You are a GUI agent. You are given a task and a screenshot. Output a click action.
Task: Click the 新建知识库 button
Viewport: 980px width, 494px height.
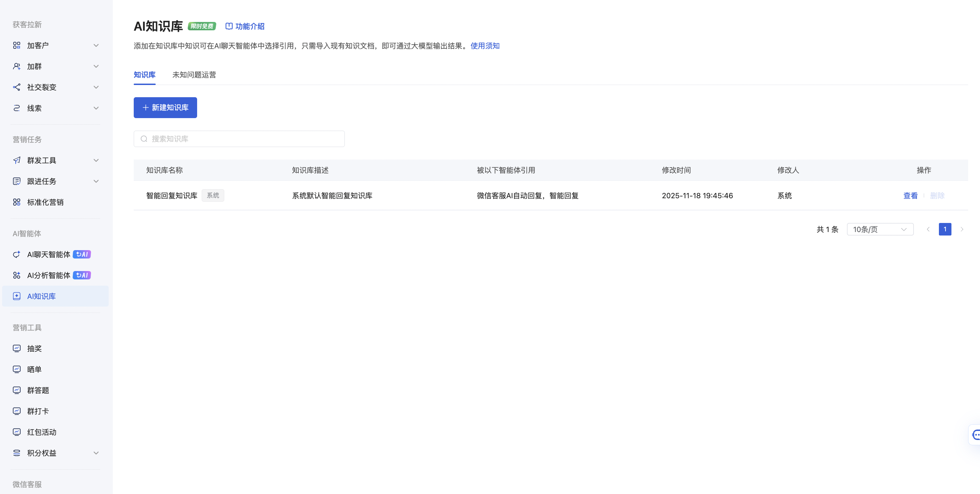(165, 108)
